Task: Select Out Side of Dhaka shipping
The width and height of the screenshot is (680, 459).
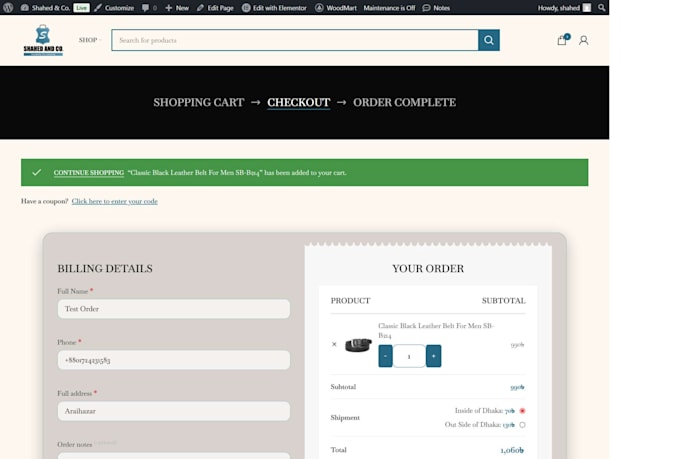Action: click(522, 425)
